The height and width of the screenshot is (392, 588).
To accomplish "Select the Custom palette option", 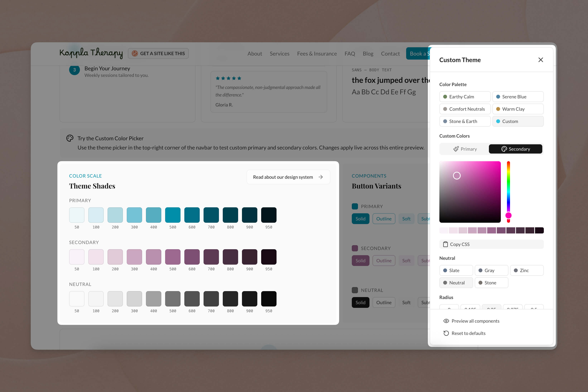I will click(518, 121).
